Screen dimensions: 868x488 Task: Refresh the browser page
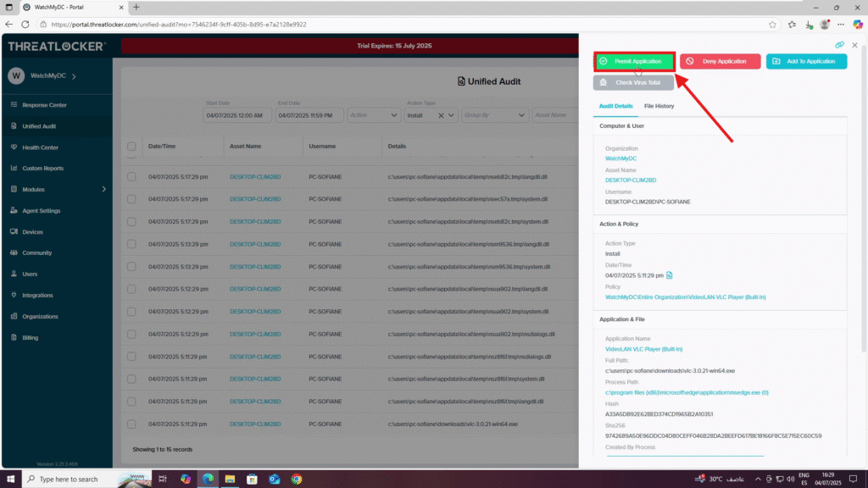coord(25,25)
